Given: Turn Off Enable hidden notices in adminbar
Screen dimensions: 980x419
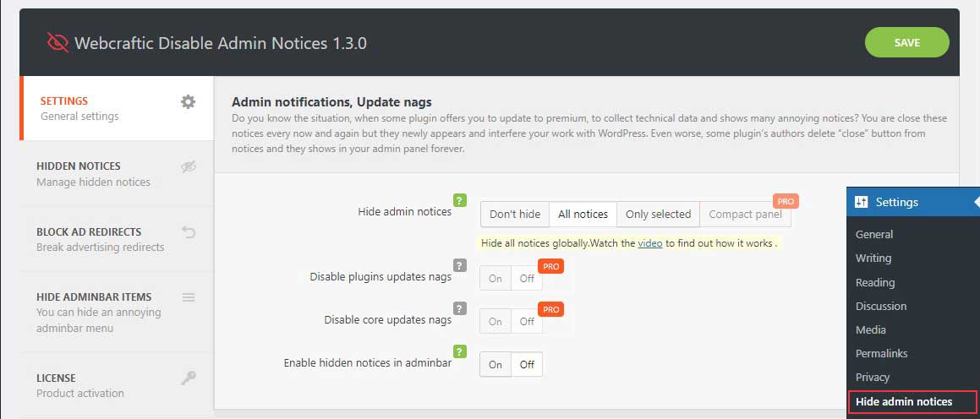Looking at the screenshot, I should click(527, 365).
